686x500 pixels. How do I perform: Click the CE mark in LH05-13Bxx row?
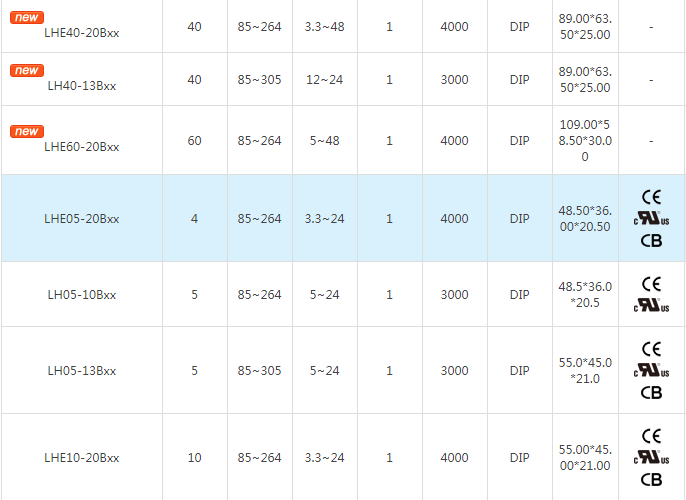tap(651, 349)
